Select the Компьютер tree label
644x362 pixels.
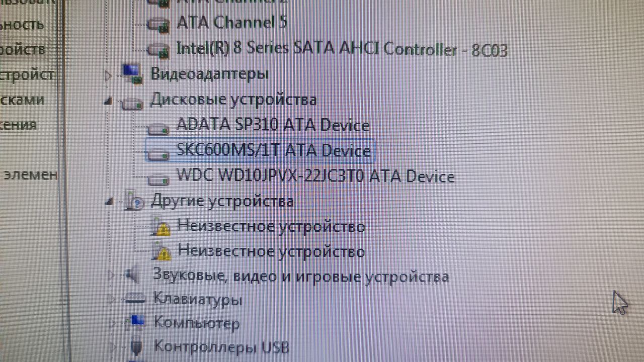[x=196, y=323]
